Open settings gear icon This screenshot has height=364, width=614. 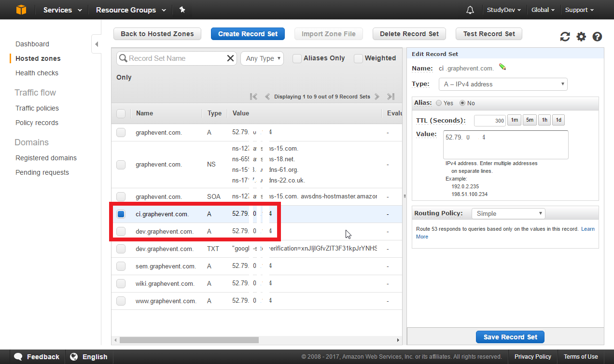(581, 37)
